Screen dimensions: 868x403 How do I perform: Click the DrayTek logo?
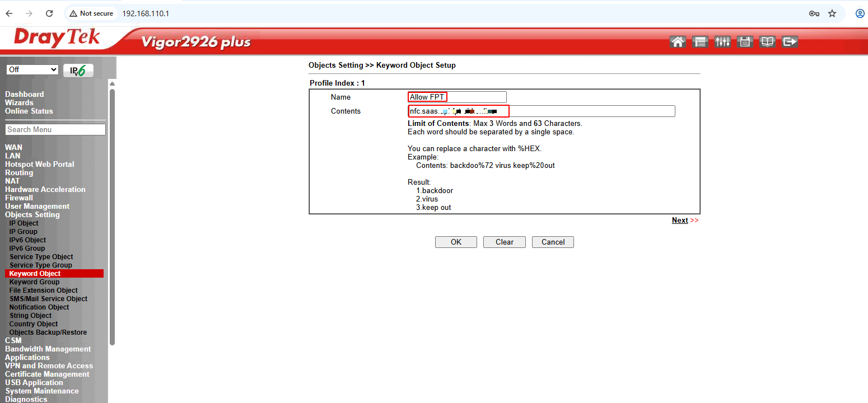(x=57, y=38)
